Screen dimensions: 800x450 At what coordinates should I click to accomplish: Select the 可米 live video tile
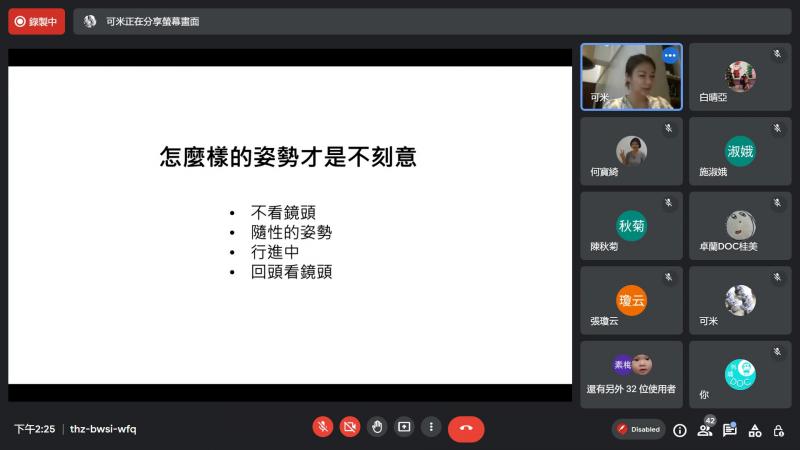(632, 77)
